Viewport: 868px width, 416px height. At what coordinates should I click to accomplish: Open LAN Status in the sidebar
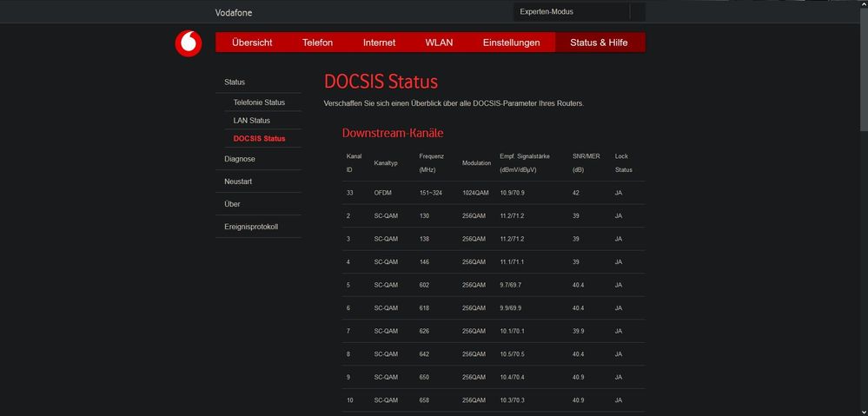click(252, 121)
